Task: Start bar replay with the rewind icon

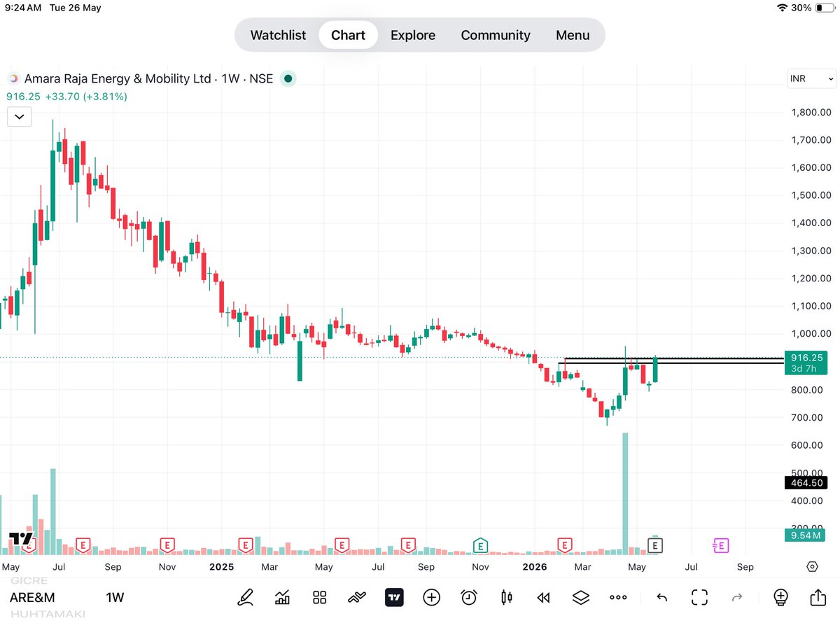Action: tap(543, 597)
